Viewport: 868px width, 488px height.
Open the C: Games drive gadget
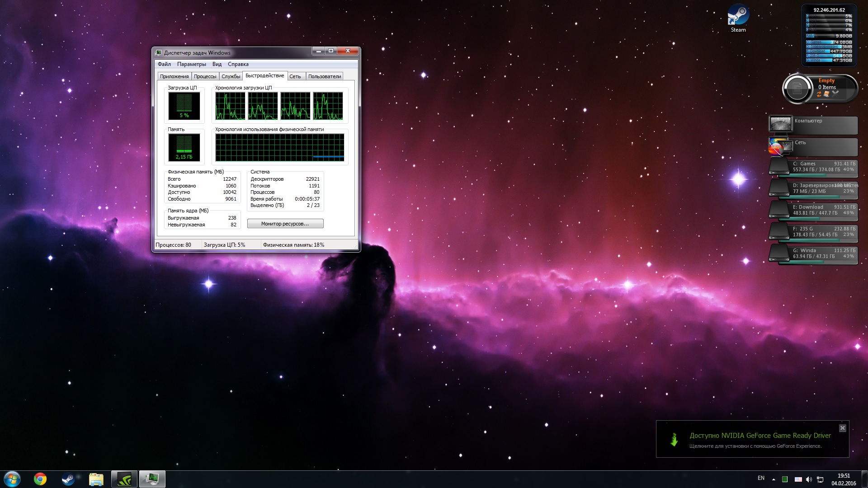pos(814,167)
